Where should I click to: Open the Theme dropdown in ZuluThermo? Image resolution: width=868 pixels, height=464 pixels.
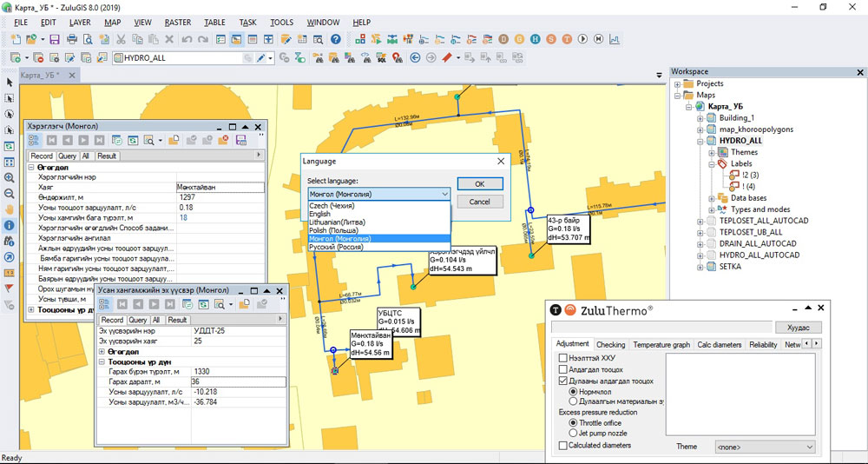[764, 447]
